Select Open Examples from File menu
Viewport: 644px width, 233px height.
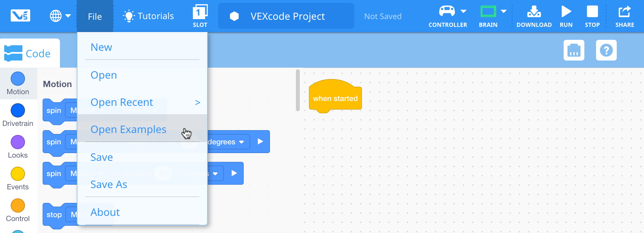(x=128, y=129)
